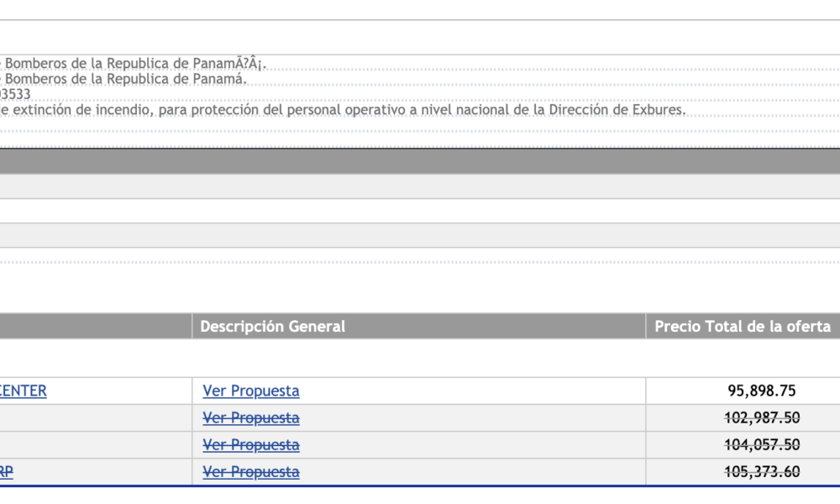Click the extinción de incendio description text
The image size is (840, 504).
click(343, 110)
